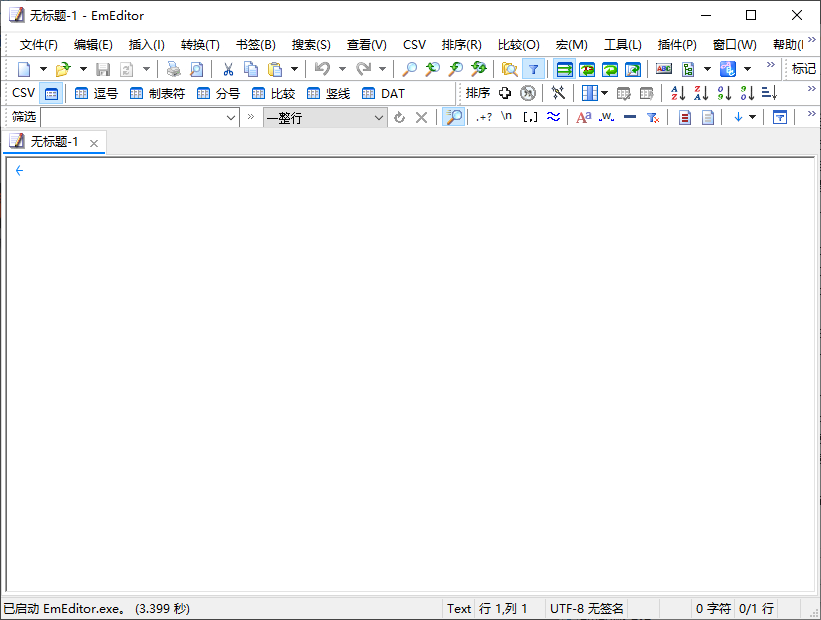The height and width of the screenshot is (620, 821).
Task: Click the 比较 mode button in CSV bar
Action: 273,94
